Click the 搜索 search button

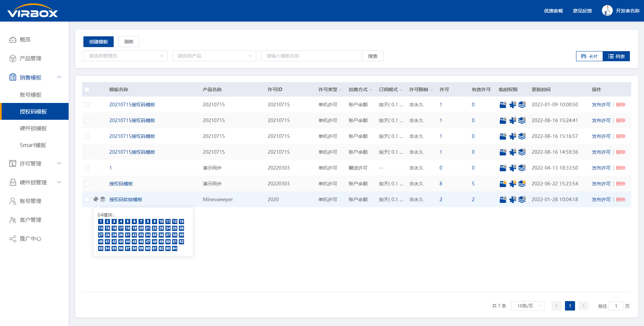[373, 56]
